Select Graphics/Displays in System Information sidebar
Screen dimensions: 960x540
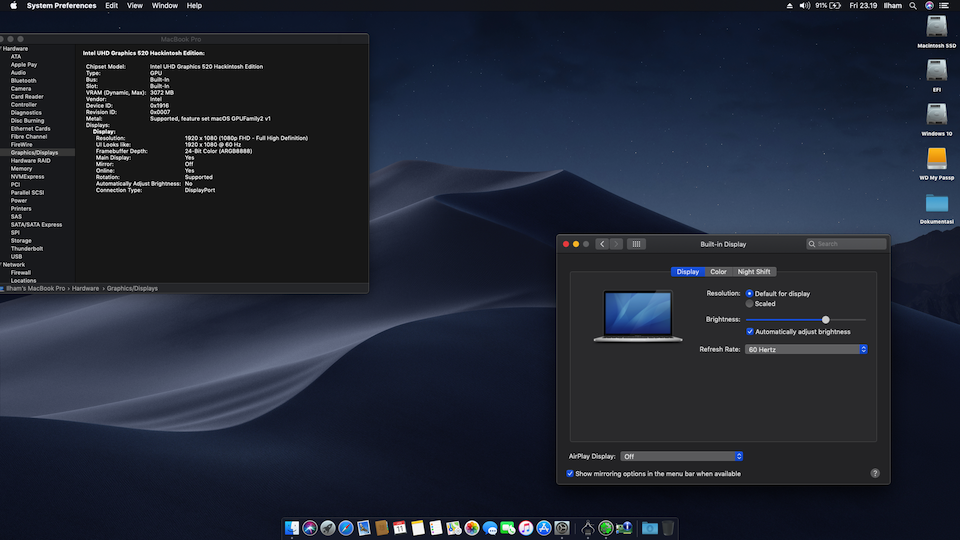point(34,152)
